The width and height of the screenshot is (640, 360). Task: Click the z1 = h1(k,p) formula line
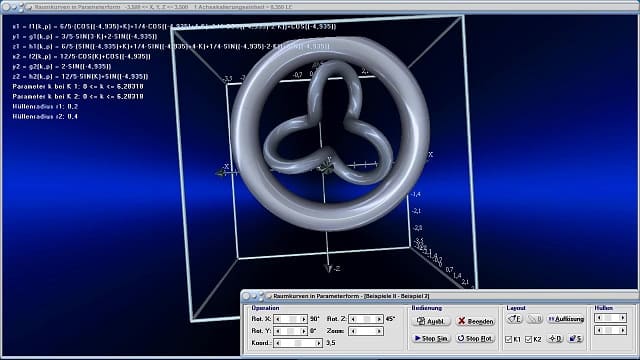click(x=171, y=47)
